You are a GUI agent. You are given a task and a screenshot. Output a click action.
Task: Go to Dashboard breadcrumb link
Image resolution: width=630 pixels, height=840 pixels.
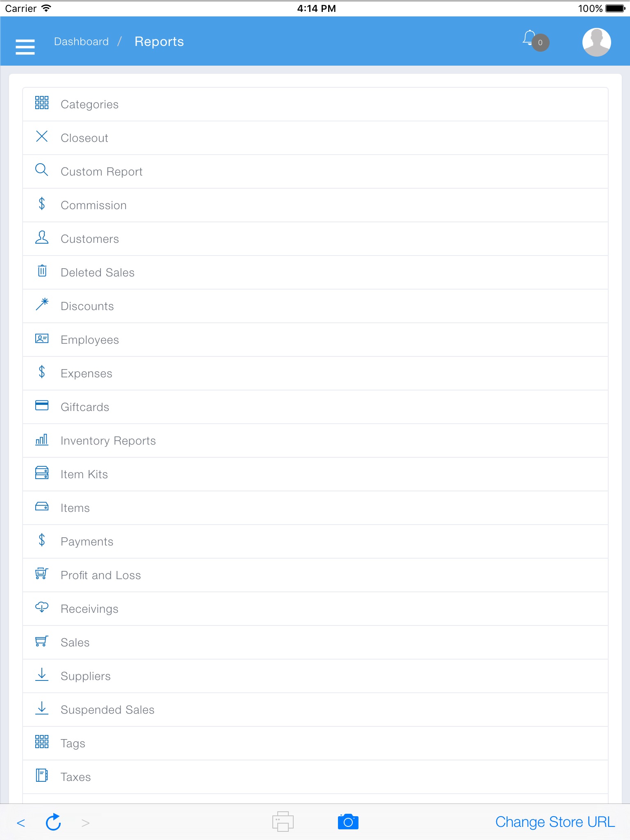click(x=81, y=42)
